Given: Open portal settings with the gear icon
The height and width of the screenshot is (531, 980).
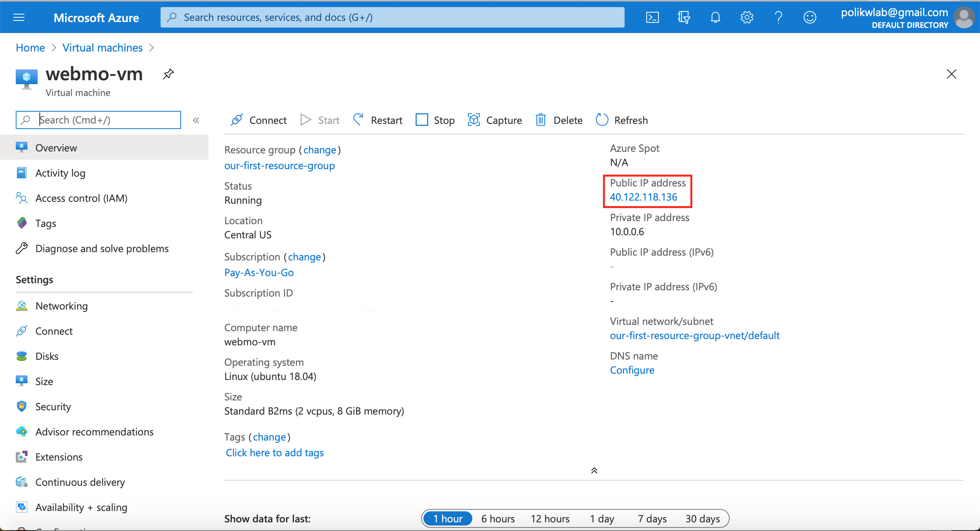Looking at the screenshot, I should pyautogui.click(x=747, y=17).
